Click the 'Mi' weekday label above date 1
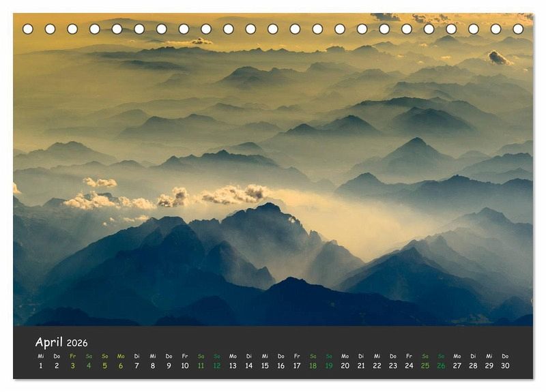Image resolution: width=546 pixels, height=392 pixels. pos(40,356)
